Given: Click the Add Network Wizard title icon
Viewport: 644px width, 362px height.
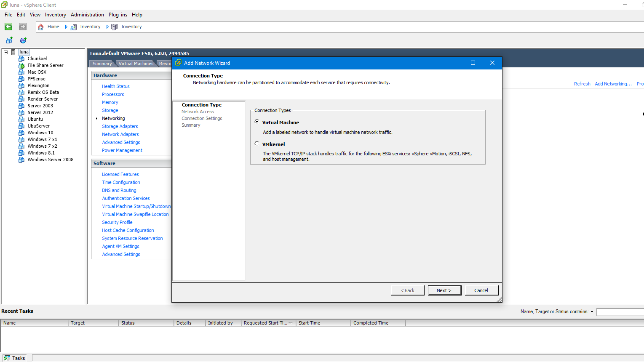Looking at the screenshot, I should (x=179, y=63).
